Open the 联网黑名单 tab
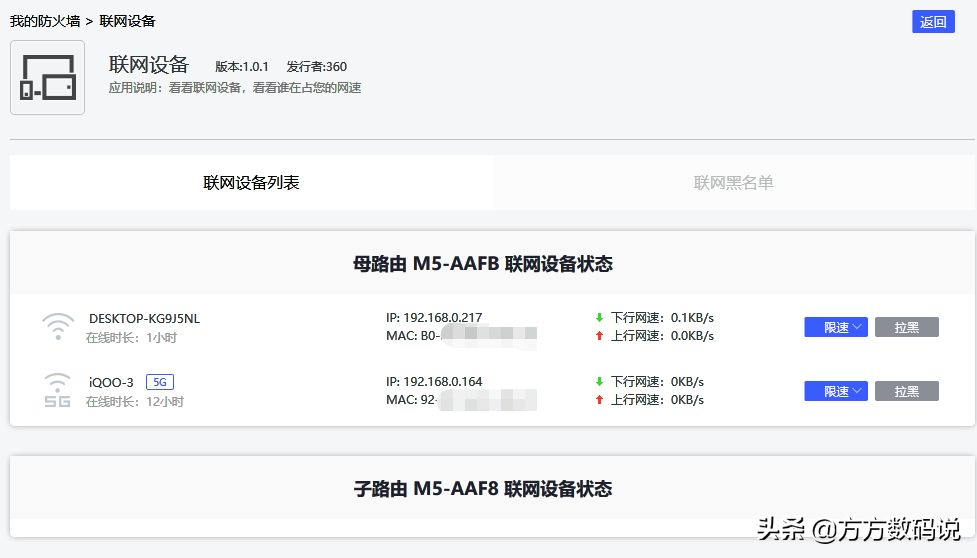 click(x=733, y=182)
